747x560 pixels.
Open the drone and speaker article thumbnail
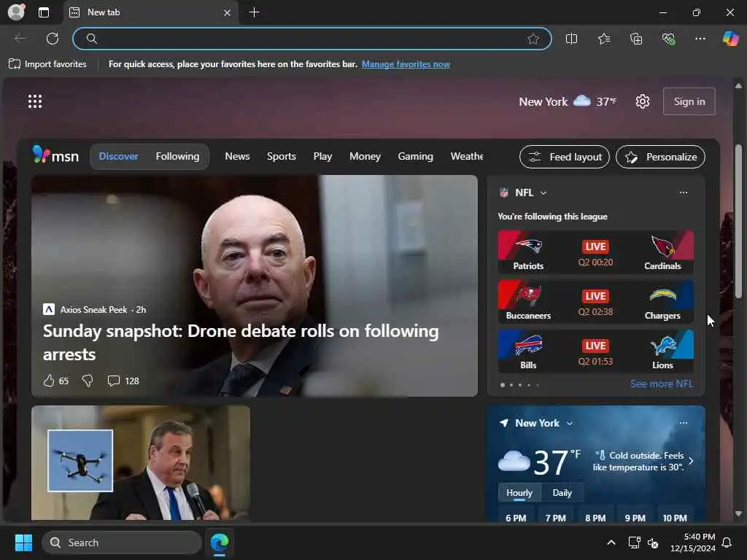[141, 463]
